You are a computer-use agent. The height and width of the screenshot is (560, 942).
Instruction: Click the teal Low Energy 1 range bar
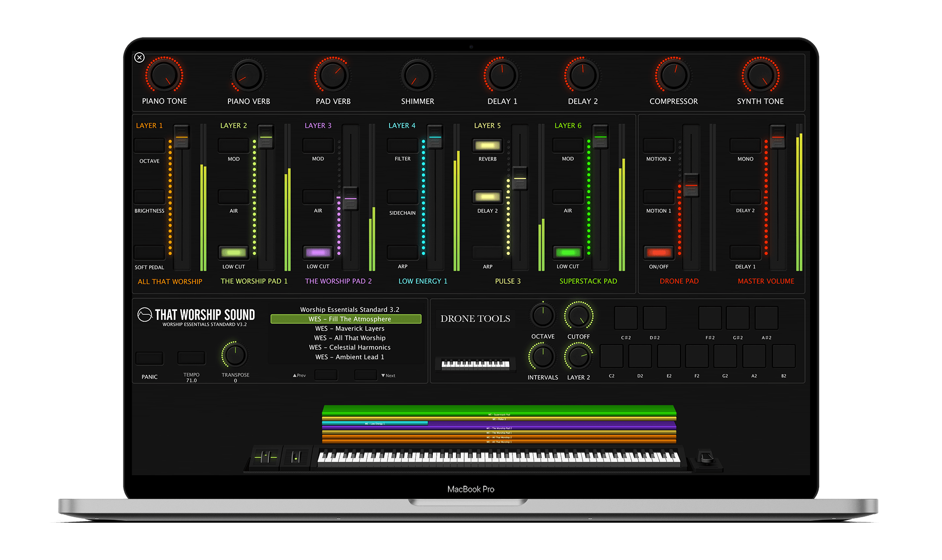tap(375, 423)
